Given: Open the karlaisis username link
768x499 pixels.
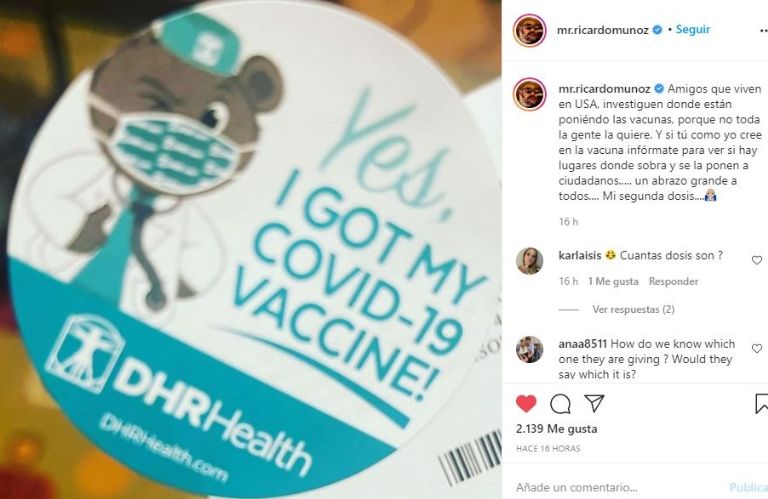Looking at the screenshot, I should (x=579, y=255).
